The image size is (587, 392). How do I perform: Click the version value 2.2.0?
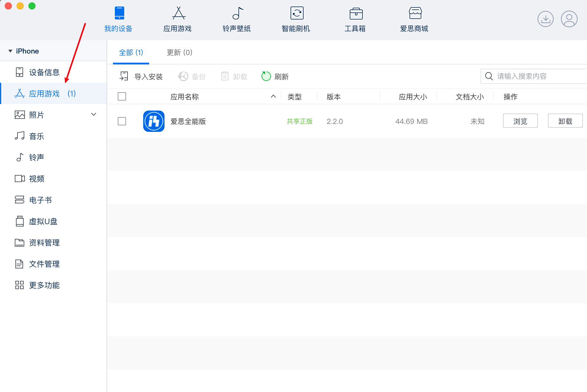tap(335, 122)
